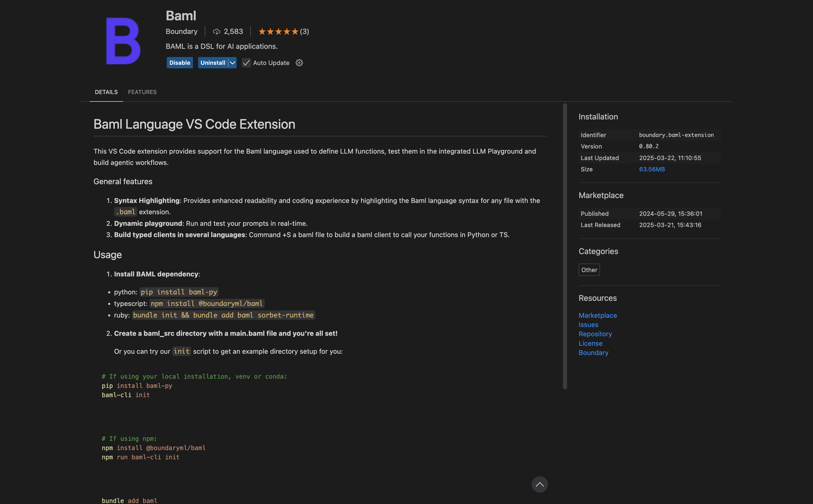Toggle the Auto Update checkbox
813x504 pixels.
click(x=246, y=63)
